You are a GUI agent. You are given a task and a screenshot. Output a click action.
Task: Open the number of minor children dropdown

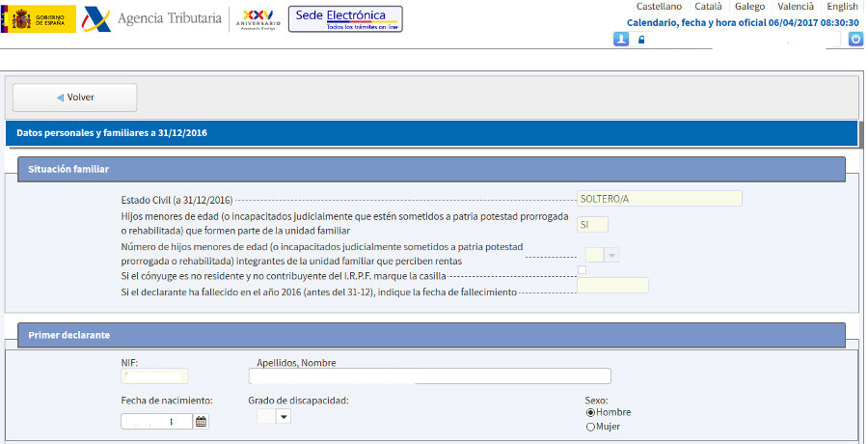611,255
